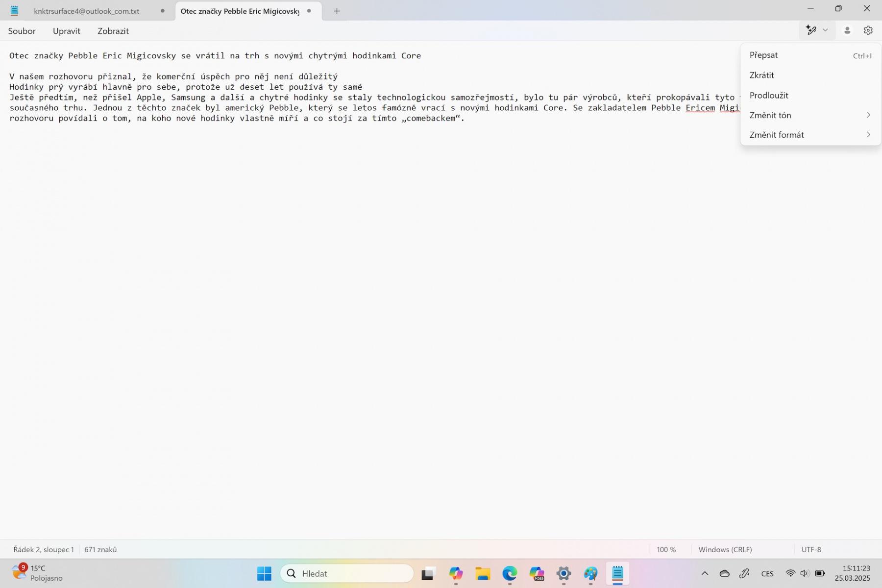This screenshot has width=882, height=588.
Task: Open Microsoft Edge from taskbar
Action: tap(510, 573)
